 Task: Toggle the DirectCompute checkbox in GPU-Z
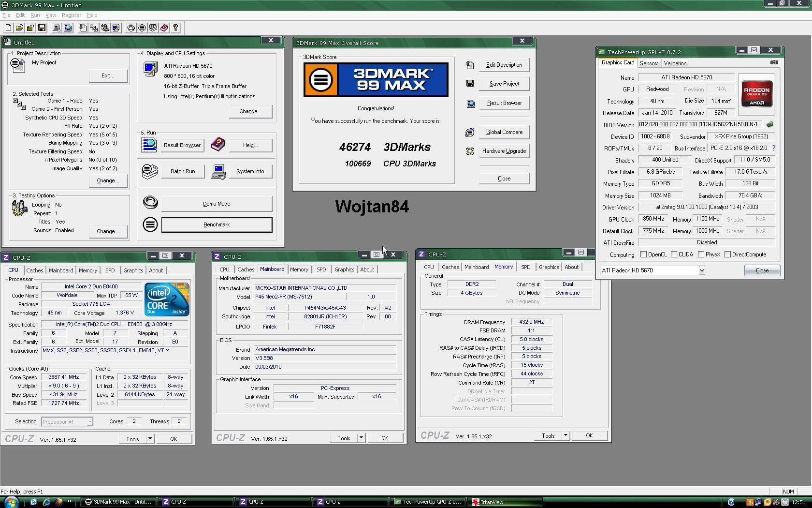coord(727,254)
